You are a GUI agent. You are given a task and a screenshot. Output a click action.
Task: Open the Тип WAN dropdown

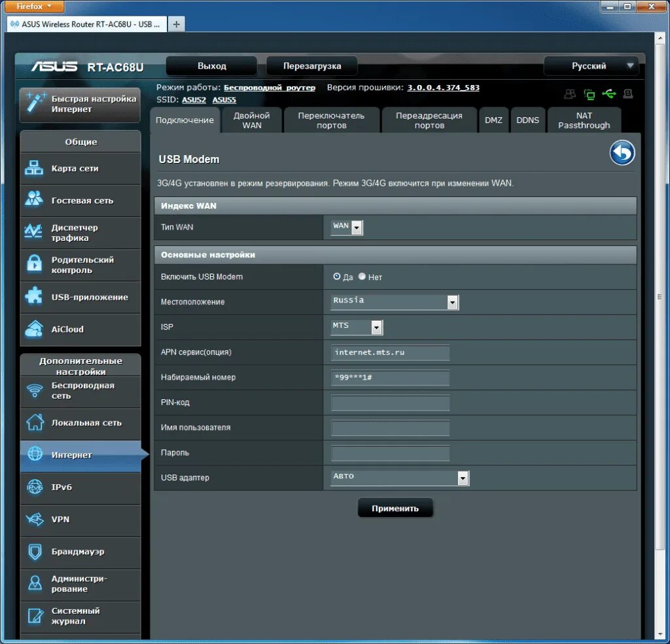click(x=347, y=227)
